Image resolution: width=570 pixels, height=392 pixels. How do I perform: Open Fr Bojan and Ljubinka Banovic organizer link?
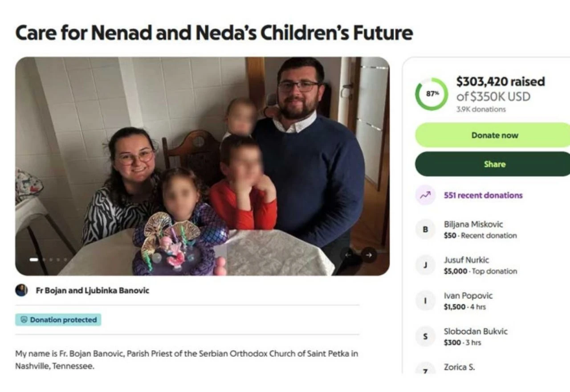click(x=93, y=290)
